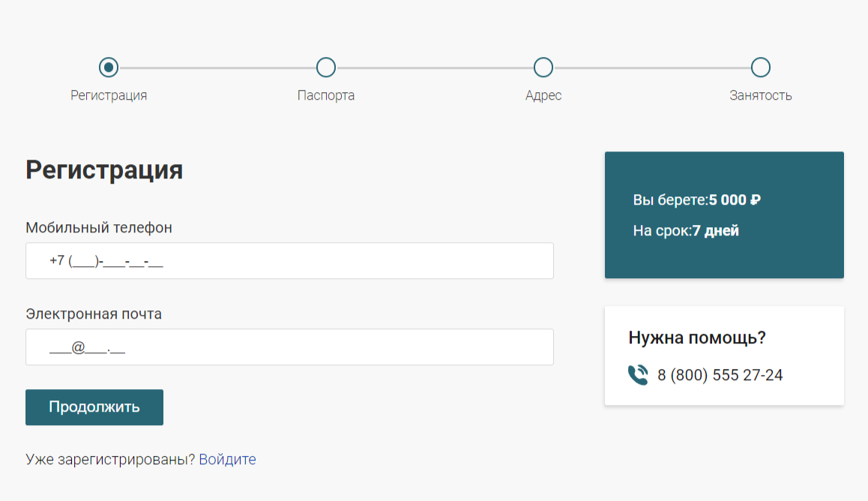Select the Паспорта step circle
868x501 pixels.
tap(326, 67)
